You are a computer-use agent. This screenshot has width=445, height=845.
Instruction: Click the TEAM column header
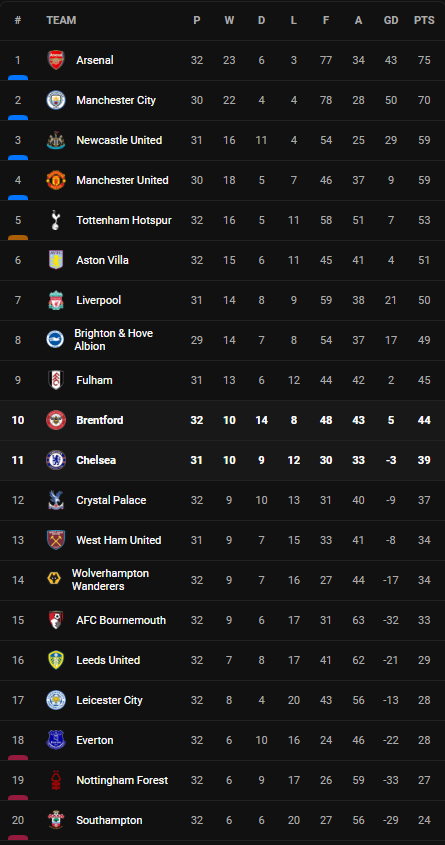[x=61, y=20]
